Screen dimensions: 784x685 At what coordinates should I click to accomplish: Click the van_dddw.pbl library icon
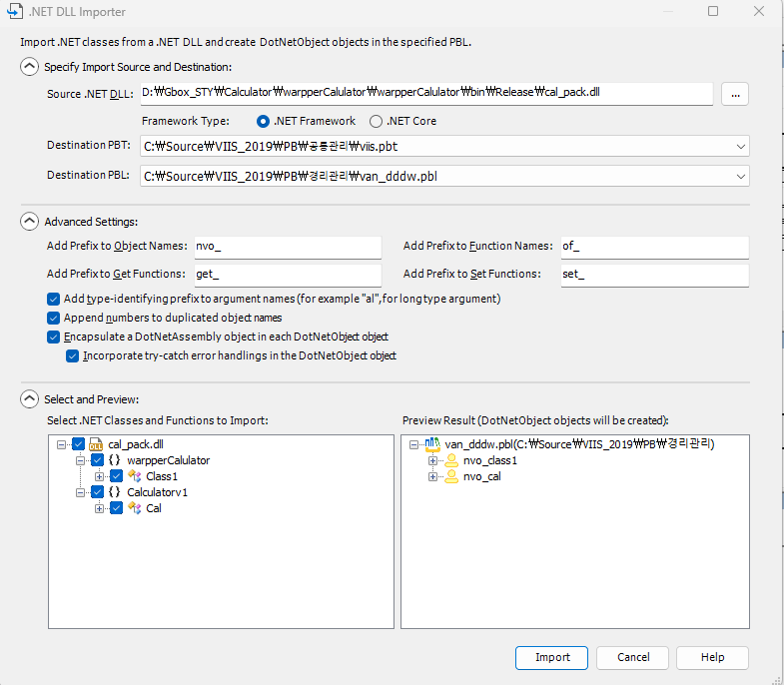(432, 444)
